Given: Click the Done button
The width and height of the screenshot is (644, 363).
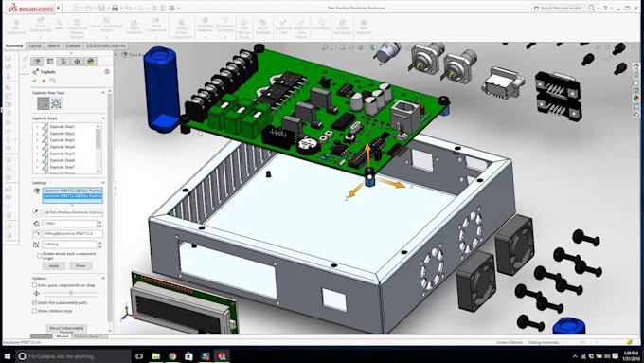Looking at the screenshot, I should (80, 266).
